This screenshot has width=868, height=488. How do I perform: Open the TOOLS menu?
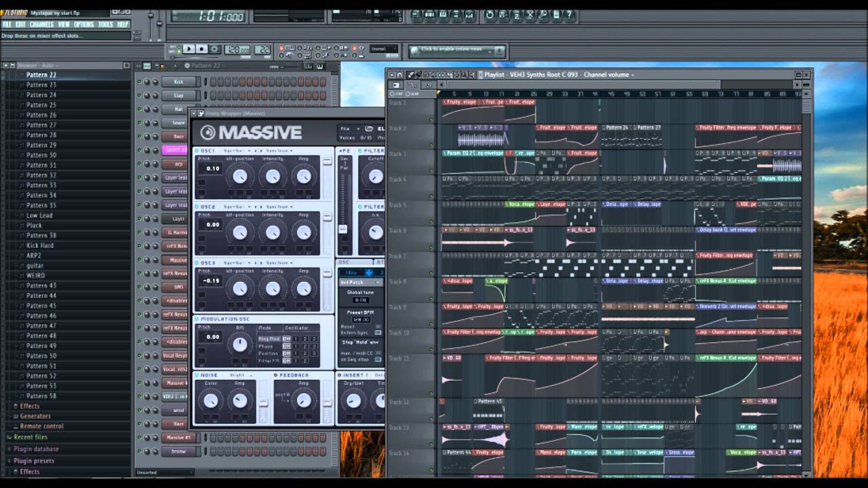pyautogui.click(x=106, y=24)
